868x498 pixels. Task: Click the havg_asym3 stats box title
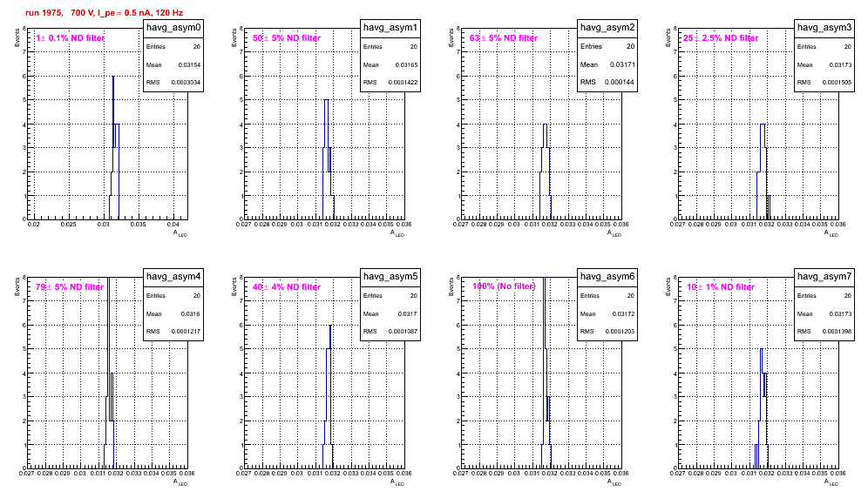click(x=824, y=27)
